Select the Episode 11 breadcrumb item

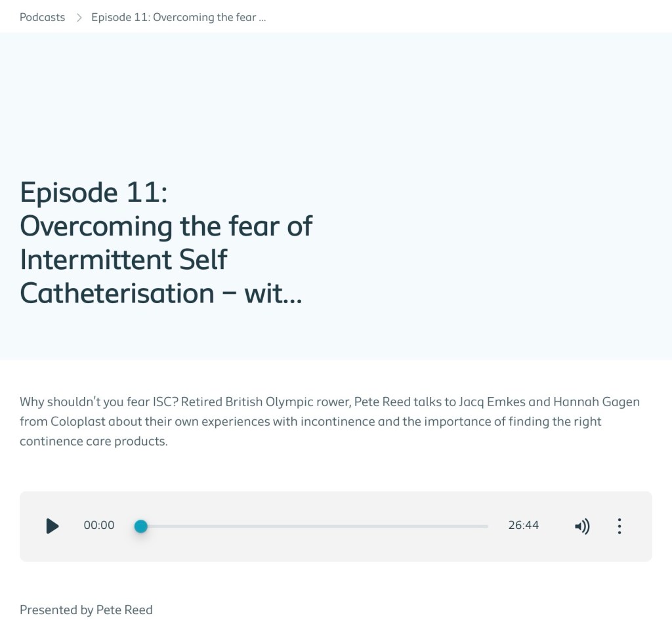tap(178, 17)
